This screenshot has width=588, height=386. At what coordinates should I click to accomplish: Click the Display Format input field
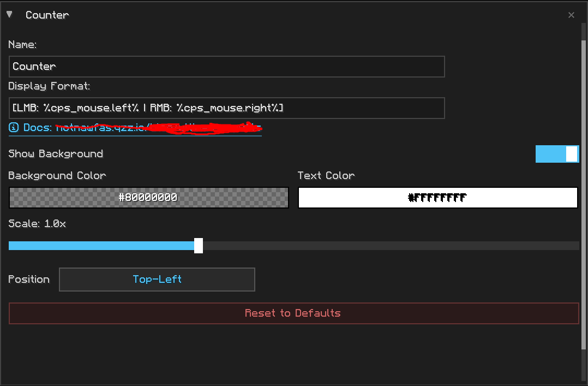[226, 108]
